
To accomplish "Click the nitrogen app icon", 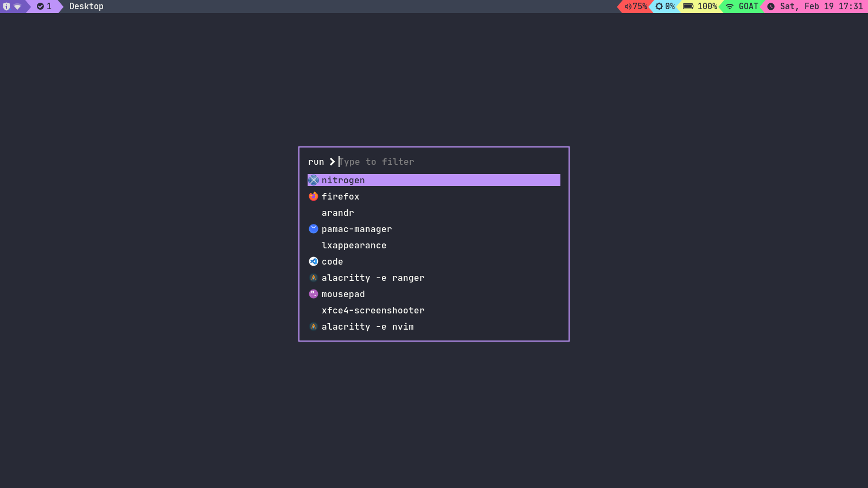I will point(314,180).
